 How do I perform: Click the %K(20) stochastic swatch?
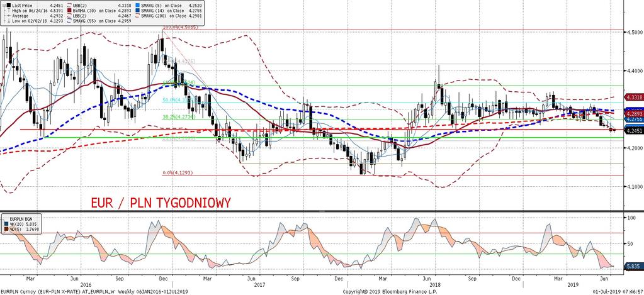point(6,224)
